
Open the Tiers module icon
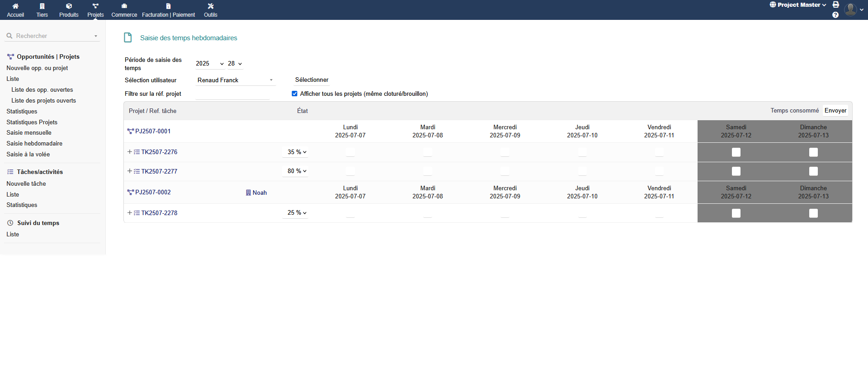pyautogui.click(x=42, y=6)
